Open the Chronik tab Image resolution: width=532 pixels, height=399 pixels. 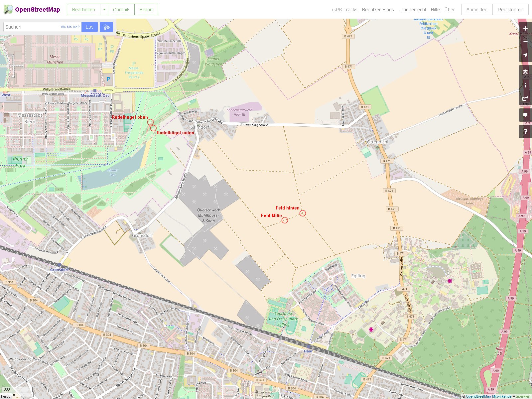point(121,10)
